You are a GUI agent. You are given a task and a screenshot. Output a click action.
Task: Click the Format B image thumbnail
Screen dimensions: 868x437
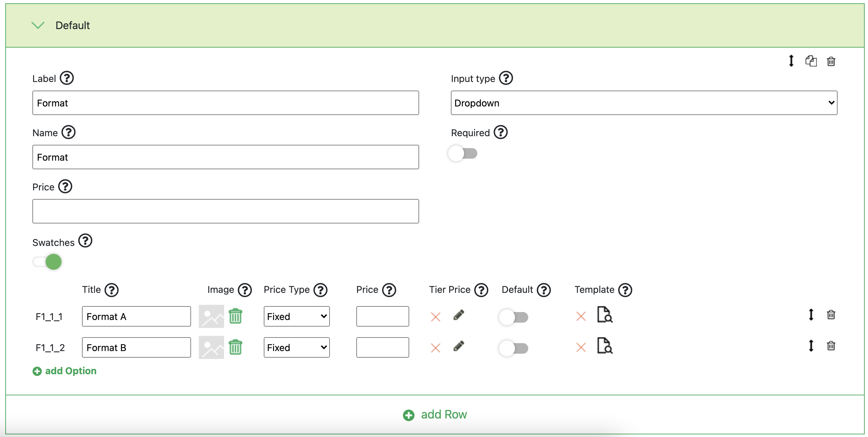211,347
